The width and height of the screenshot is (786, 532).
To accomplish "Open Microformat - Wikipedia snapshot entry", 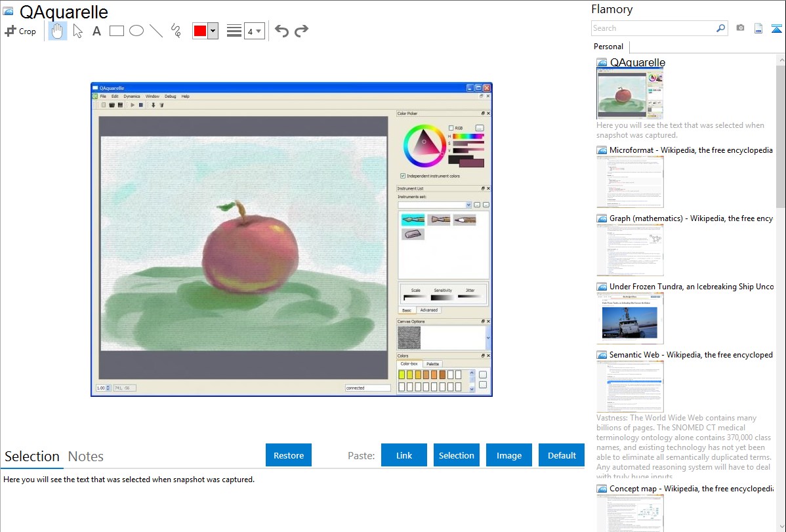I will [691, 150].
